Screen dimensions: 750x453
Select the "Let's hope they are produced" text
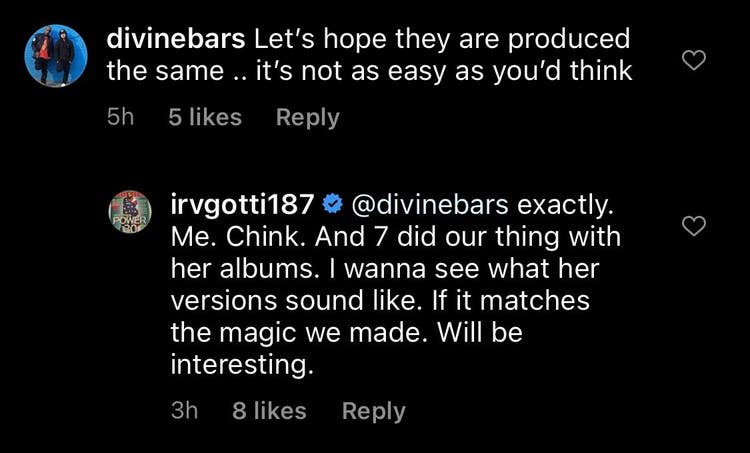[441, 41]
